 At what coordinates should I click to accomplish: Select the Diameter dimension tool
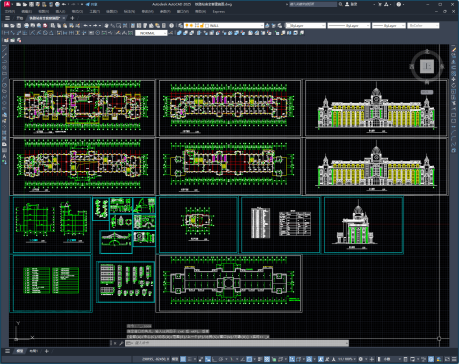[x=45, y=33]
